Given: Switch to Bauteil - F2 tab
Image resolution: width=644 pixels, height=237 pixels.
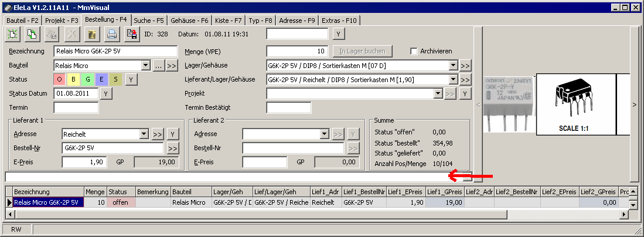Looking at the screenshot, I should click(x=22, y=21).
